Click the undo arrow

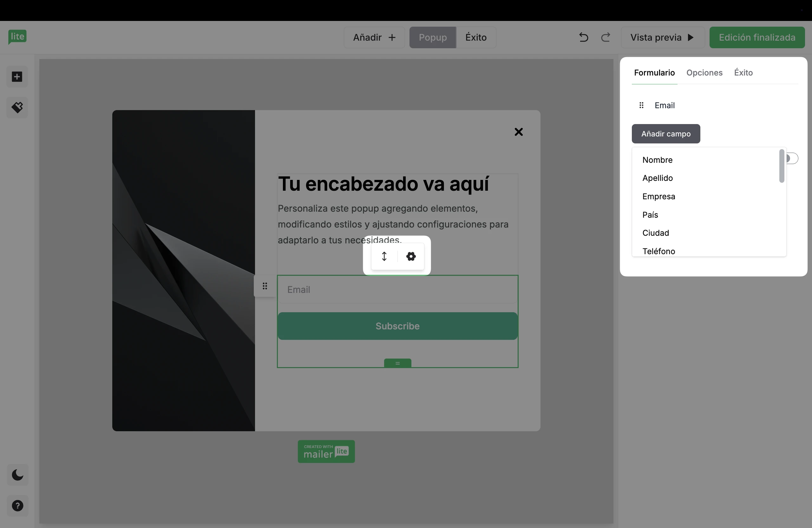click(583, 37)
